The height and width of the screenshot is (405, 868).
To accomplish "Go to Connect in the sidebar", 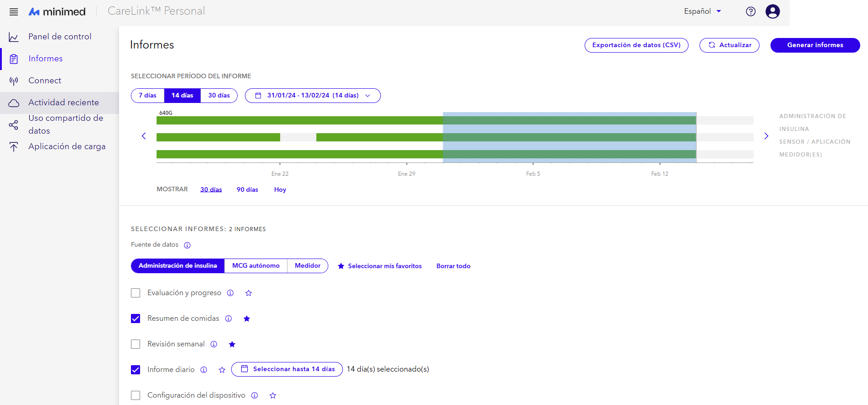I will [60, 81].
